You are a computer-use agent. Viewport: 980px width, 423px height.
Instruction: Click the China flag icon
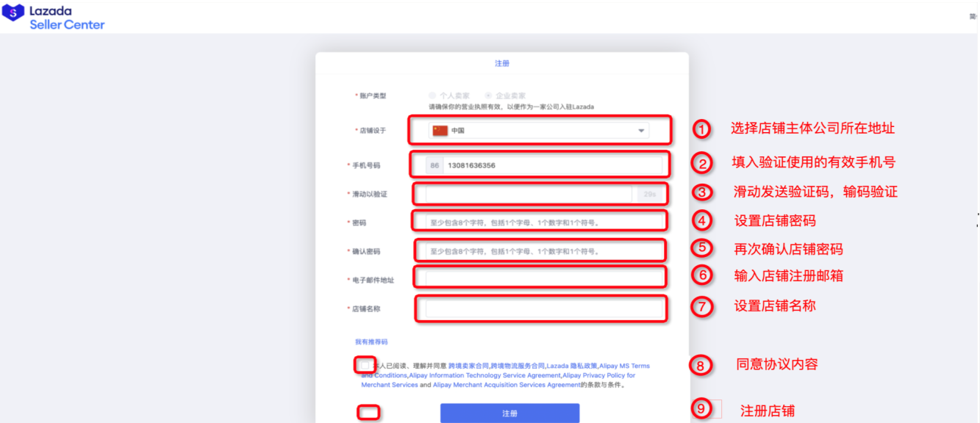[440, 131]
